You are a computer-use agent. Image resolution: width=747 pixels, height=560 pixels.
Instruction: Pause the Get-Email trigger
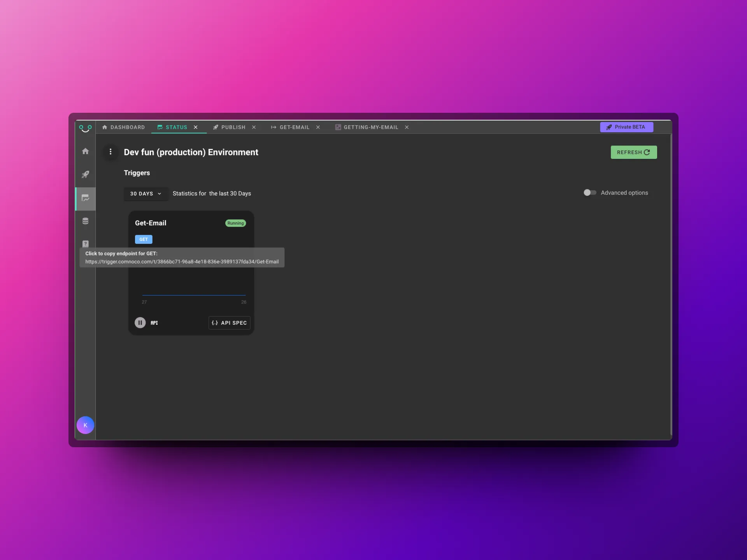[140, 323]
